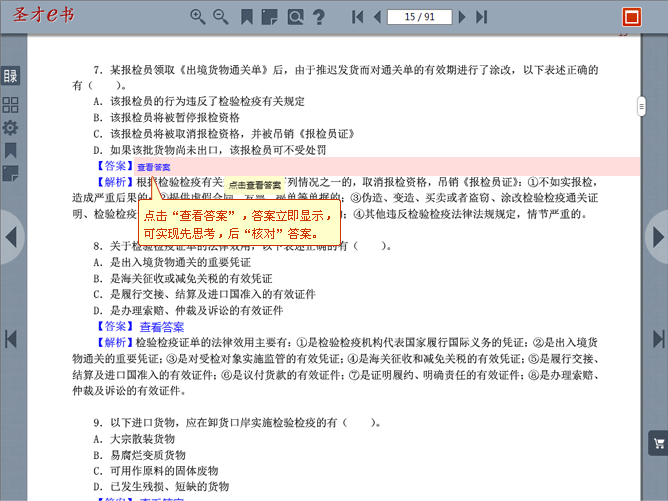Image resolution: width=668 pixels, height=501 pixels.
Task: Turn to next page with right side arrow
Action: [x=658, y=237]
